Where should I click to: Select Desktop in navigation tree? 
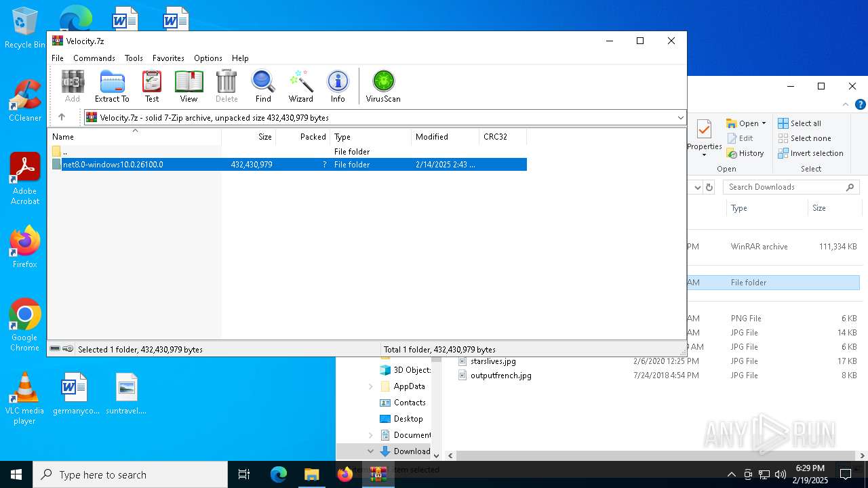click(x=401, y=419)
